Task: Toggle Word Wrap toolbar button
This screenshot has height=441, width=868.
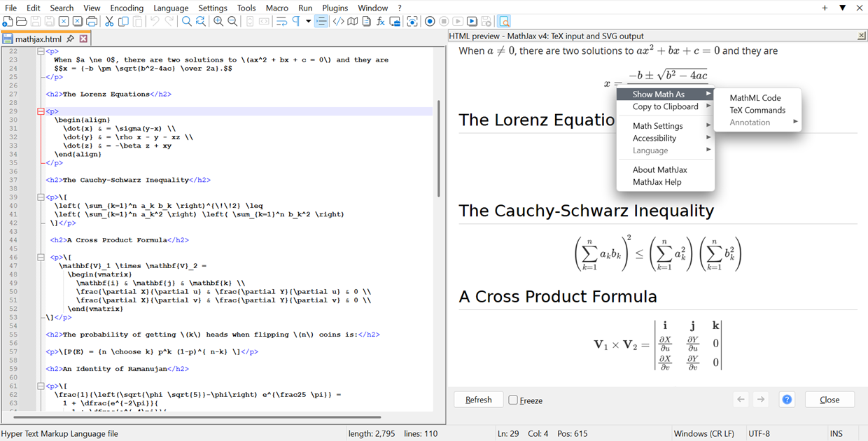Action: (x=282, y=22)
